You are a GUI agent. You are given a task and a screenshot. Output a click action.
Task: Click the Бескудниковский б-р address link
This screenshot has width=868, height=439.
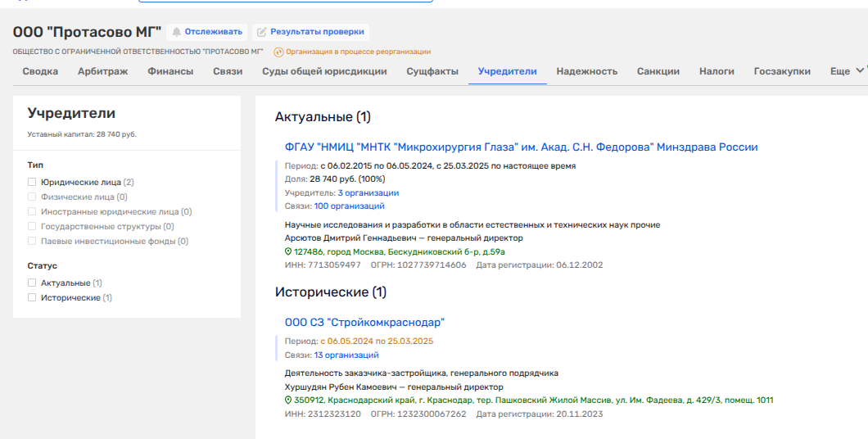[x=399, y=252]
